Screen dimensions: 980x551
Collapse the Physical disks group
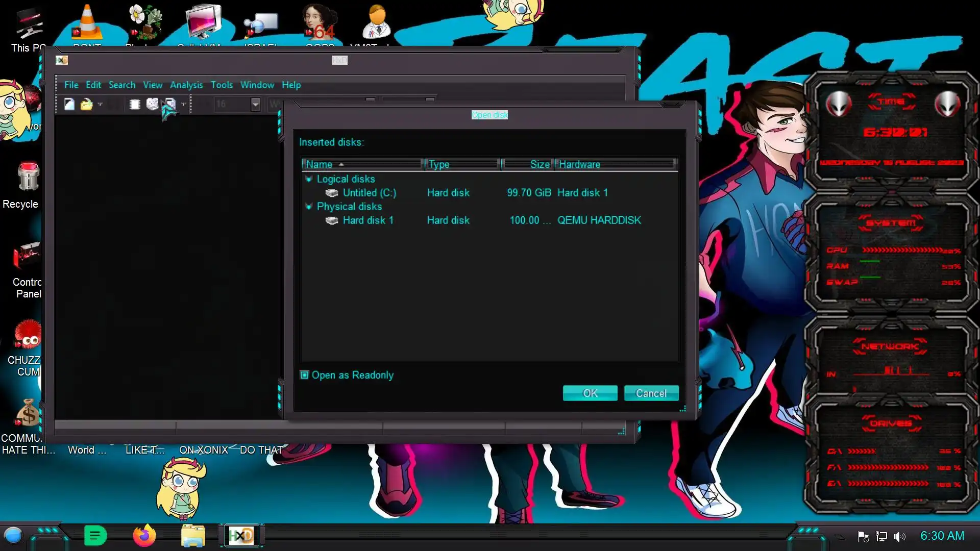pyautogui.click(x=309, y=207)
